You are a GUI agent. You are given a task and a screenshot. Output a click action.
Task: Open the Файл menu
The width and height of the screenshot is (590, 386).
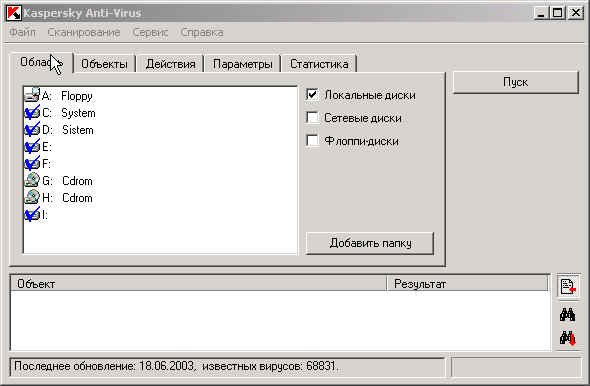(x=23, y=32)
